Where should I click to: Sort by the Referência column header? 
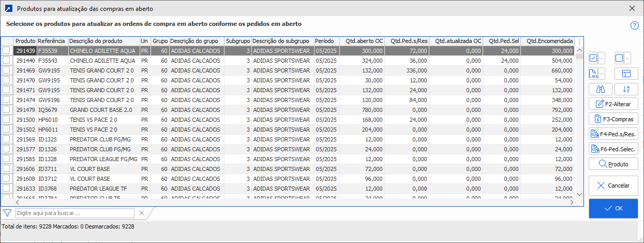(52, 41)
